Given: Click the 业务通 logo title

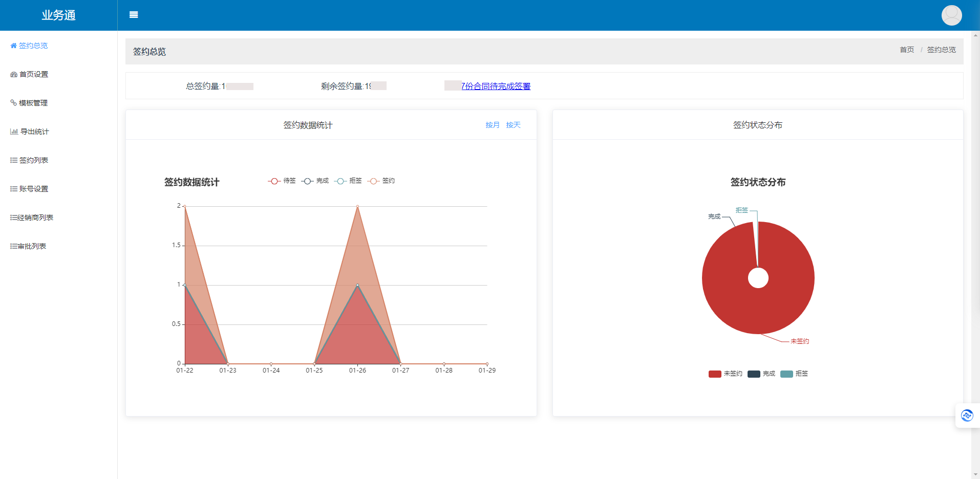Looking at the screenshot, I should [59, 15].
